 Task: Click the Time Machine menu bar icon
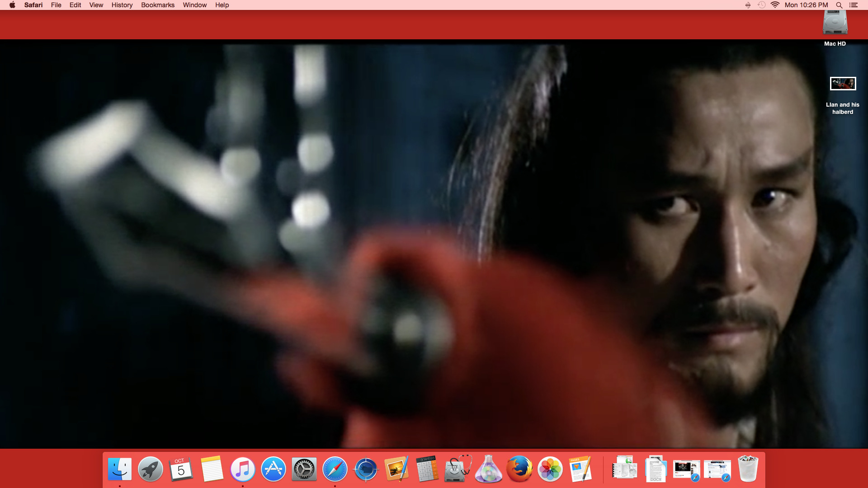761,5
